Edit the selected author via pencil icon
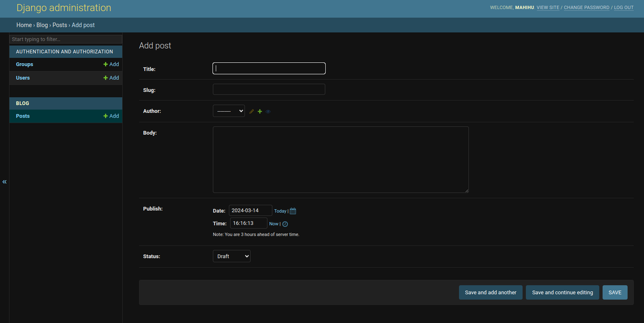 pyautogui.click(x=252, y=111)
